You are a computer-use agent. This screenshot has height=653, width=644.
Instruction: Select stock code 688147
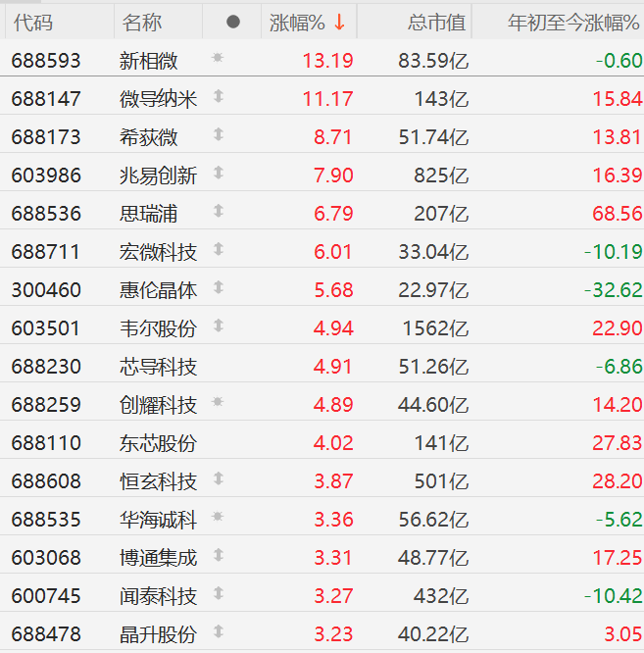coord(46,99)
